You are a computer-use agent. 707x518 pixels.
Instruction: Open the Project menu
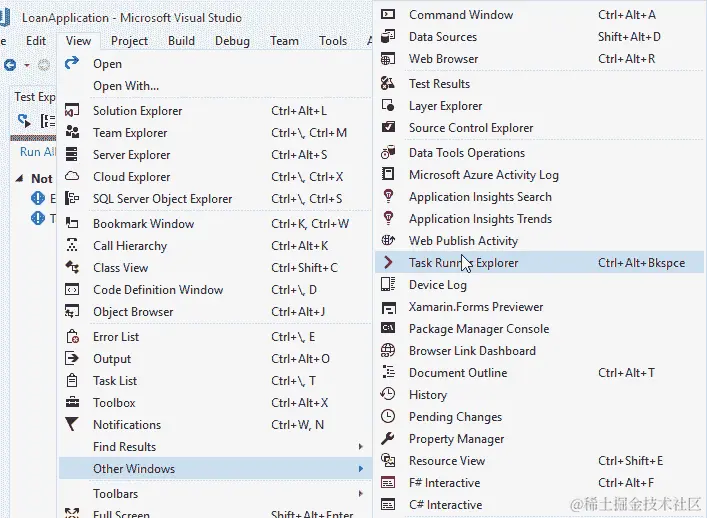(x=129, y=41)
